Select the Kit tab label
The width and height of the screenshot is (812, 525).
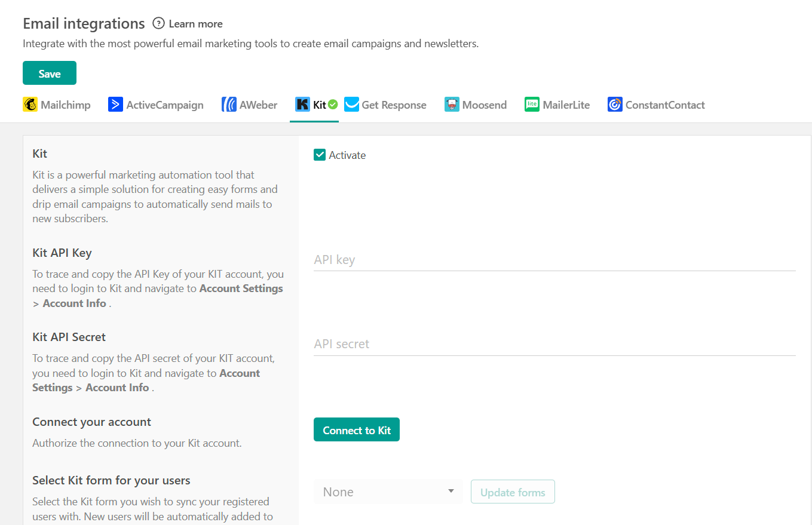point(320,105)
